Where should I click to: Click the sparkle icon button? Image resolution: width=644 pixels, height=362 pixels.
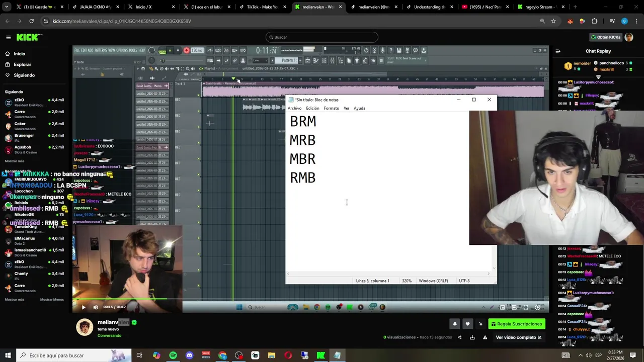[480, 324]
